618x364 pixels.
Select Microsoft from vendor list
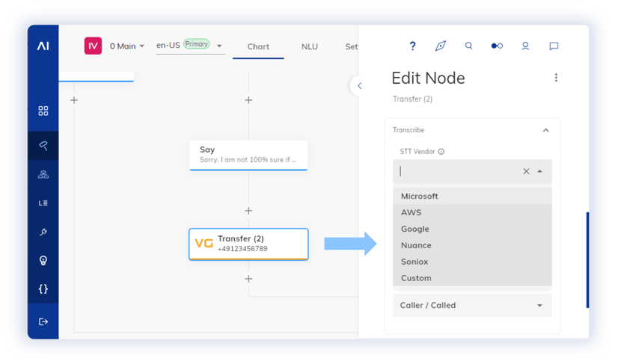[472, 196]
